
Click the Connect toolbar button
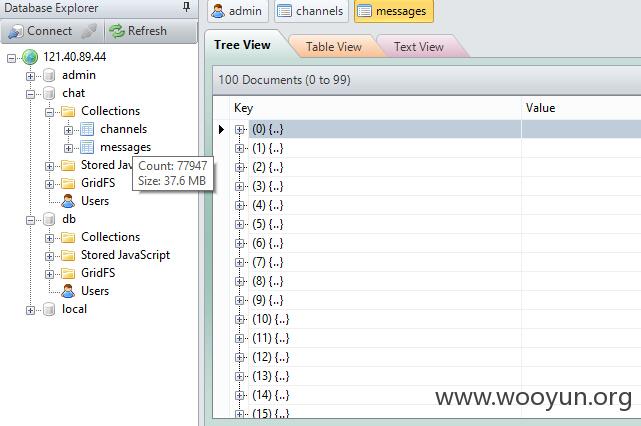pyautogui.click(x=40, y=31)
